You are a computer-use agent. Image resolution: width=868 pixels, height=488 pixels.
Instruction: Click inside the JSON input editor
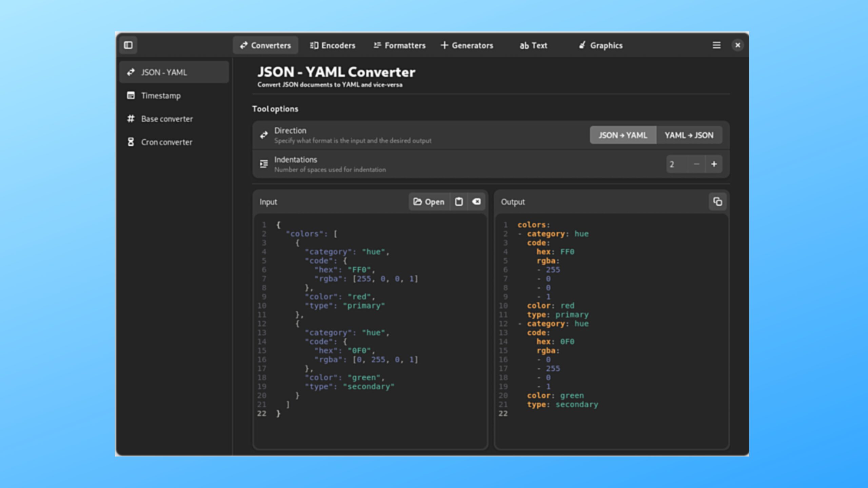click(370, 331)
